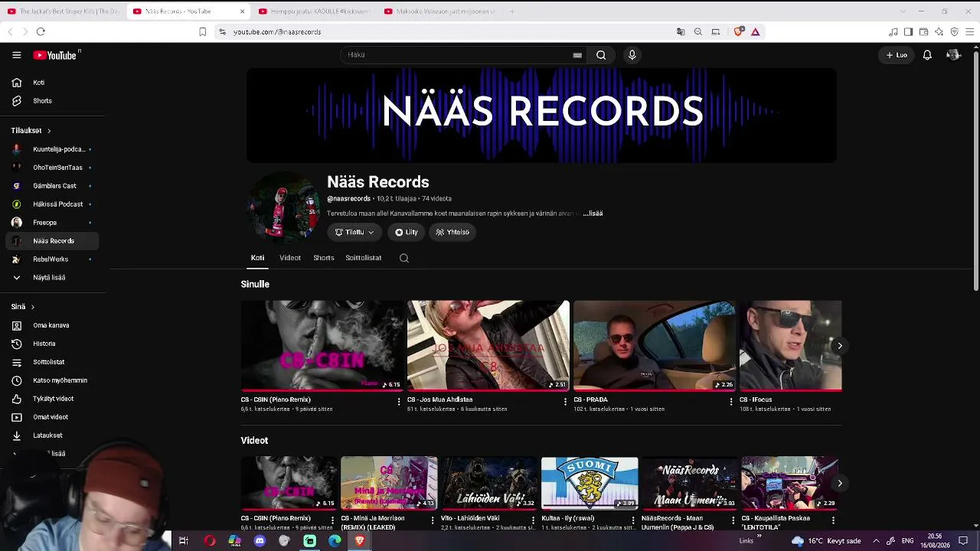Open Katso myöhemmin in the sidebar
Viewport: 980px width, 551px height.
(52, 380)
